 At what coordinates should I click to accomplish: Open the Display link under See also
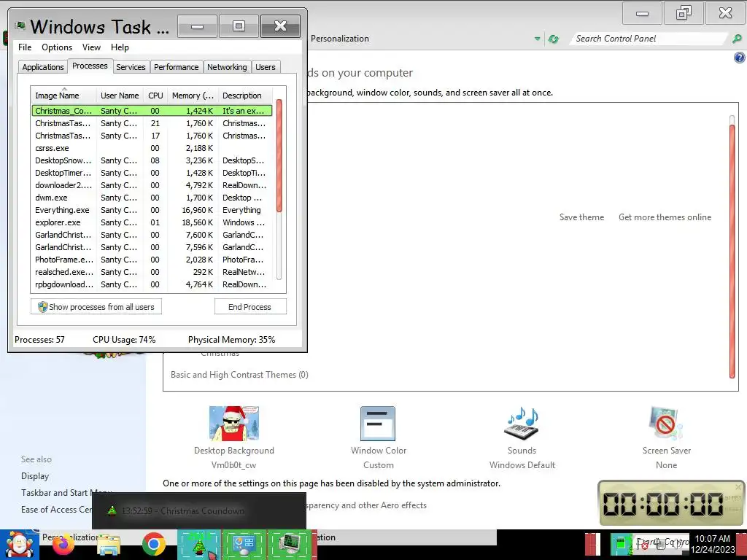[x=35, y=475]
